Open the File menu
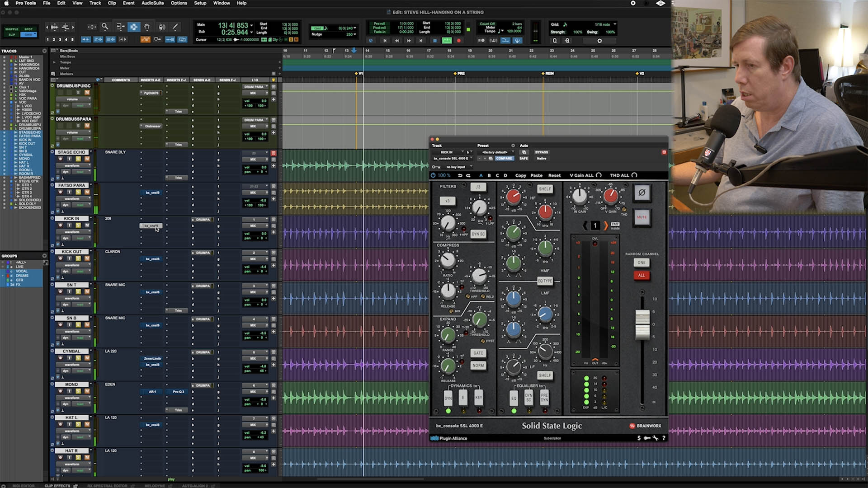The height and width of the screenshot is (488, 868). [x=47, y=3]
